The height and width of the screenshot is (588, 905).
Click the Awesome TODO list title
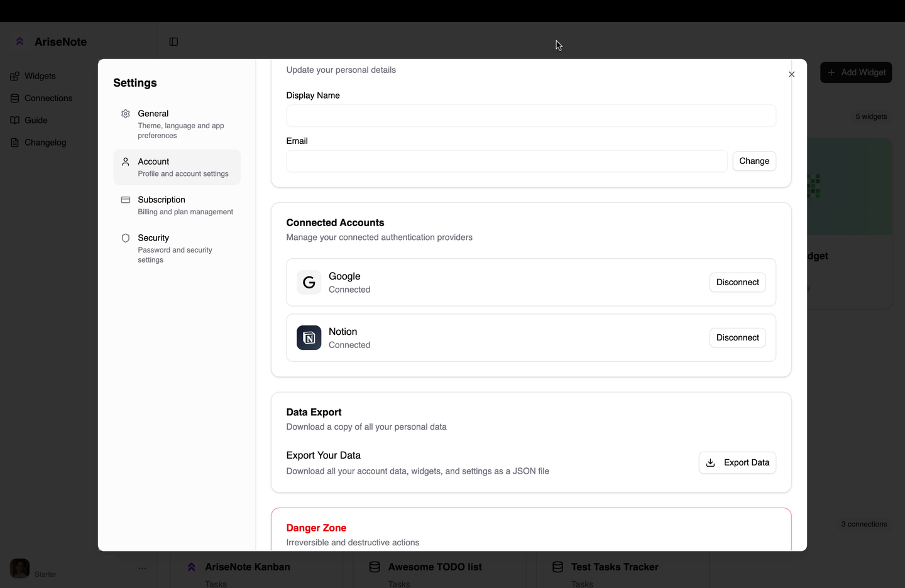click(x=435, y=567)
